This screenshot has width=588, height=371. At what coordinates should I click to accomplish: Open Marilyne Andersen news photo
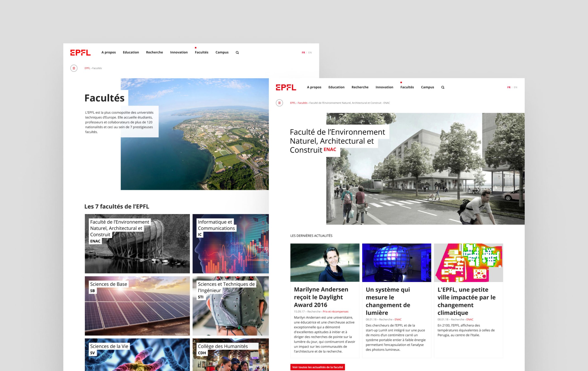325,263
